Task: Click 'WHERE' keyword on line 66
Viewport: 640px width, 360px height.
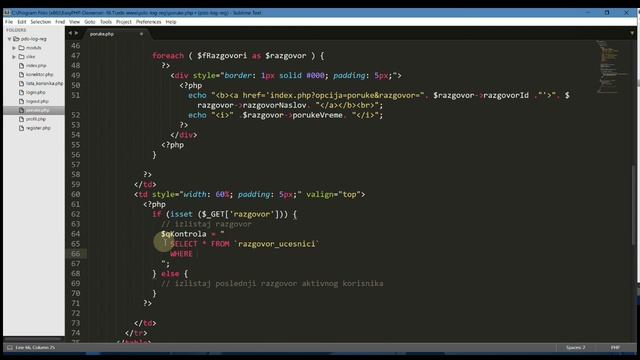Action: 181,254
